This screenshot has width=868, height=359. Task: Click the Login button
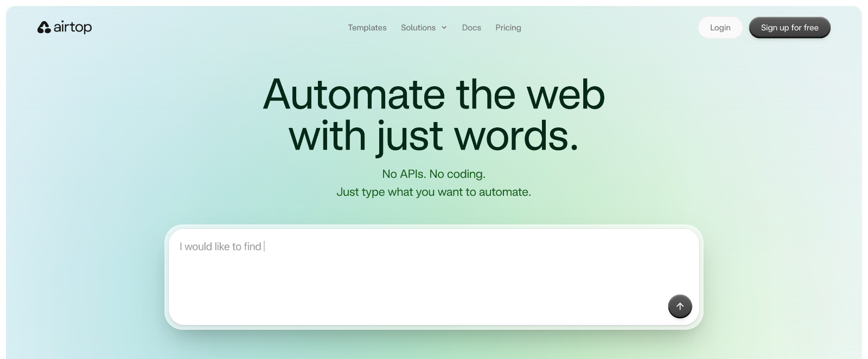point(720,28)
